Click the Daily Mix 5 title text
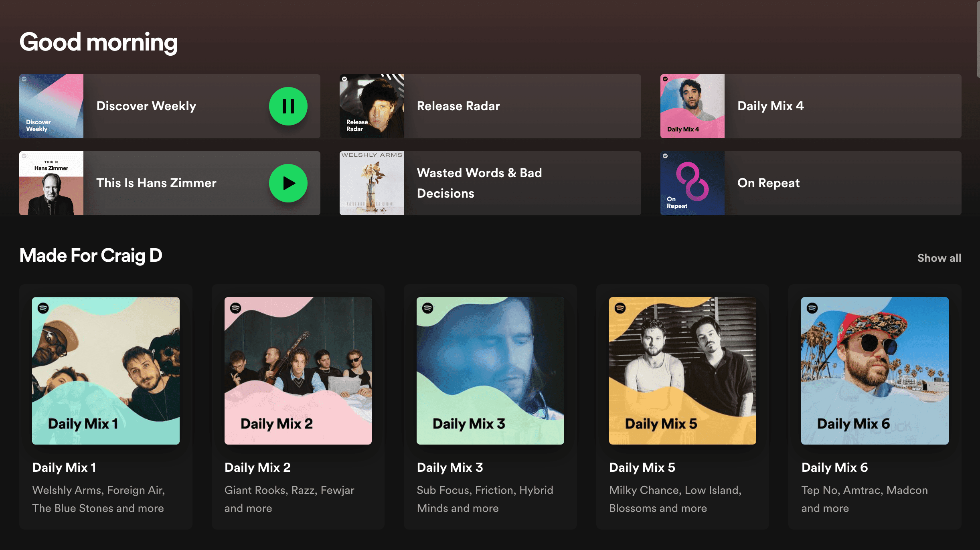 pos(642,467)
